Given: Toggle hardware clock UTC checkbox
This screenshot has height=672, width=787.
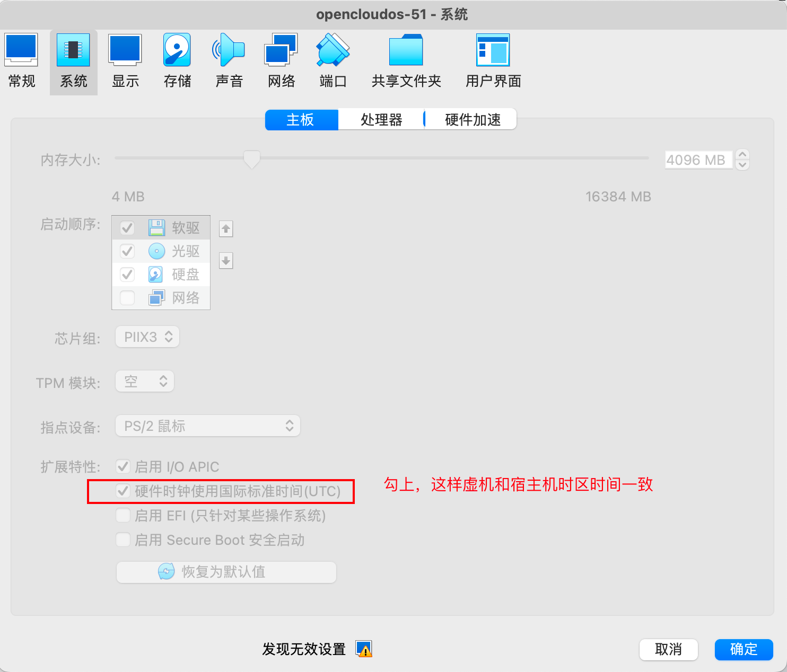Looking at the screenshot, I should tap(123, 491).
